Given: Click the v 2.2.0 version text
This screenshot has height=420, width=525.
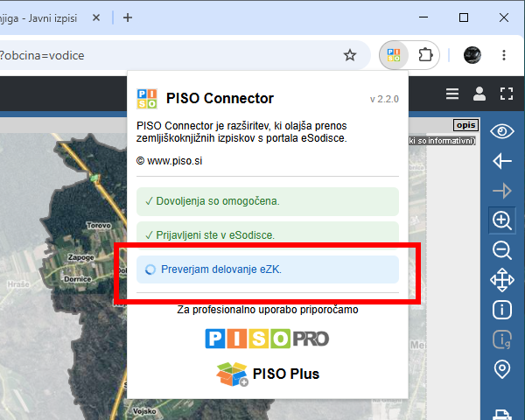Looking at the screenshot, I should (384, 99).
